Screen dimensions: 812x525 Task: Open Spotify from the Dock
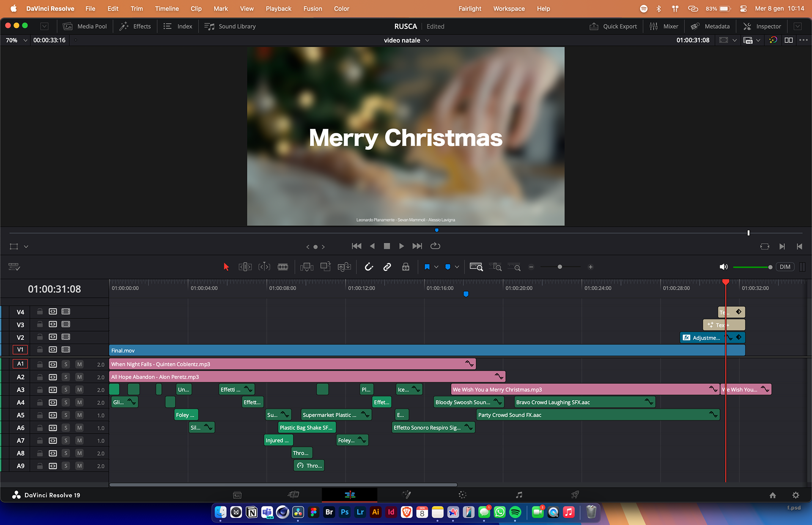(515, 512)
